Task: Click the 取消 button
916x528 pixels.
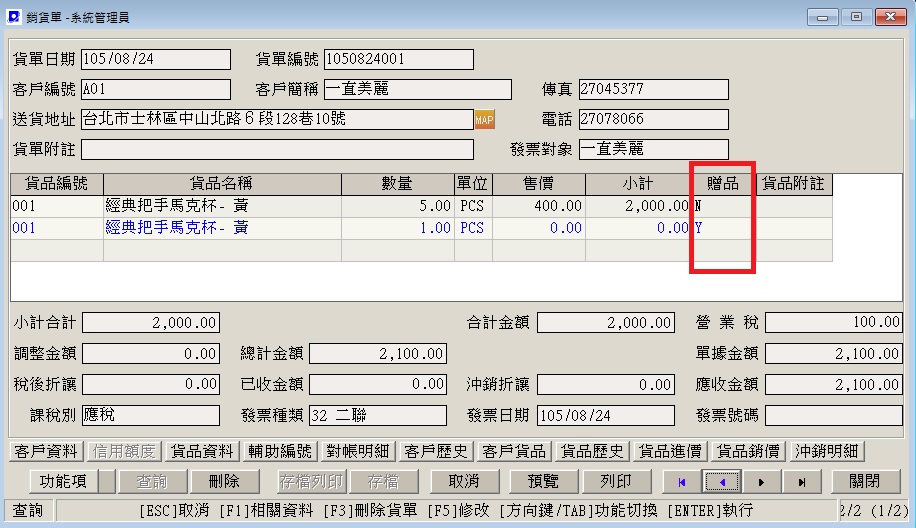Action: pos(464,482)
